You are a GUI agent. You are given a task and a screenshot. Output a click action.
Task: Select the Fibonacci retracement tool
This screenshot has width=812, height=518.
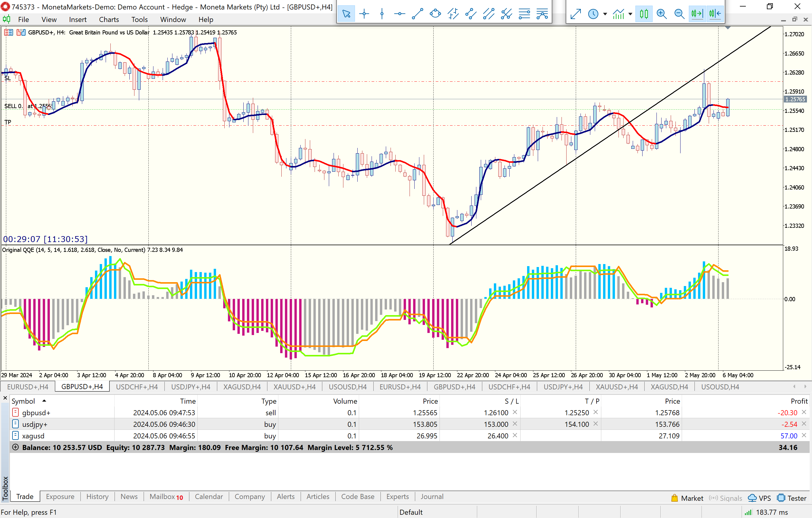[524, 14]
